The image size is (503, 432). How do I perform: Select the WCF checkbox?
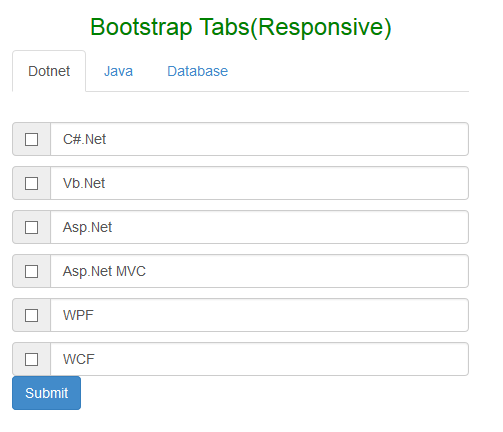tap(31, 359)
